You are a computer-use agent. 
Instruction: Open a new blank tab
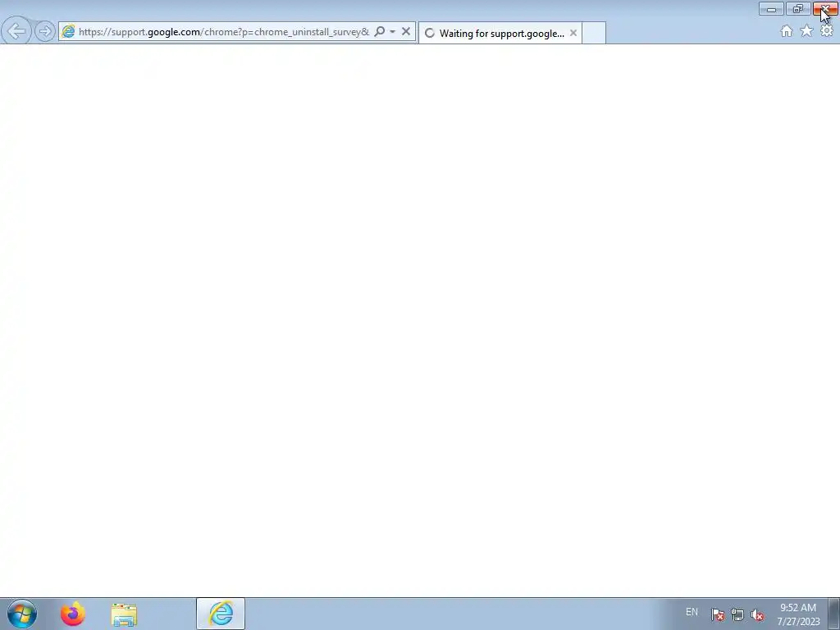[594, 33]
